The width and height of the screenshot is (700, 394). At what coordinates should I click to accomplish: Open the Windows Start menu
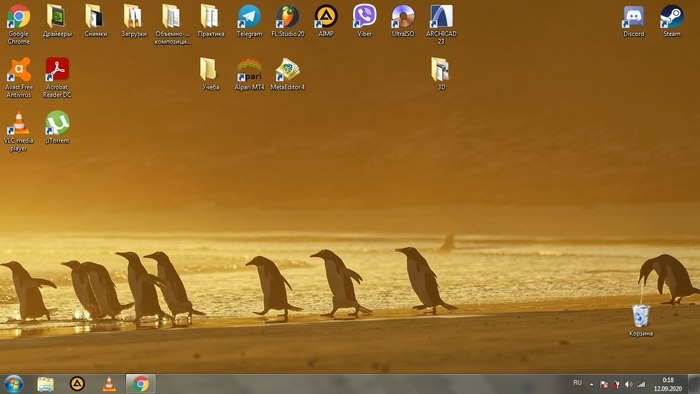(x=13, y=384)
